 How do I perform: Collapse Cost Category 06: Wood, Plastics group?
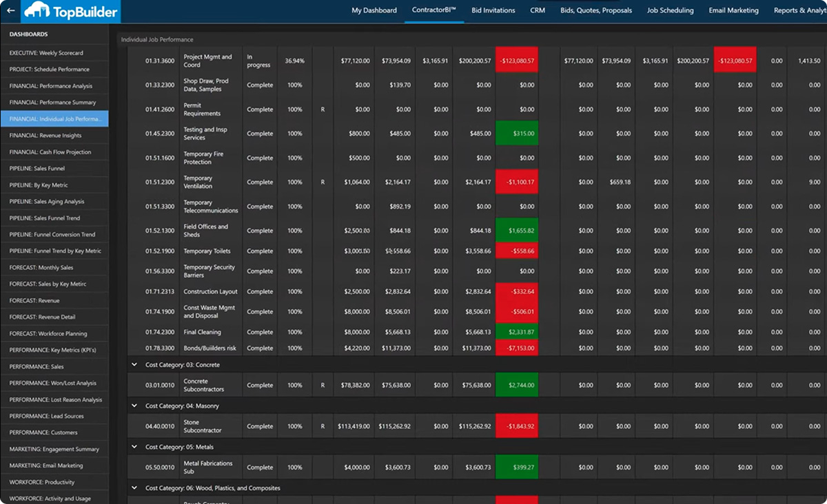[x=134, y=488]
